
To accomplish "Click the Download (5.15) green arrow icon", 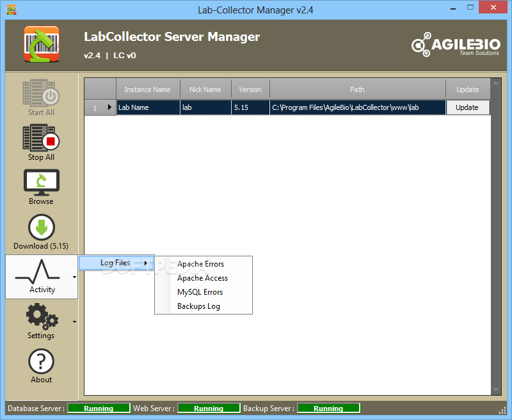I will (42, 227).
